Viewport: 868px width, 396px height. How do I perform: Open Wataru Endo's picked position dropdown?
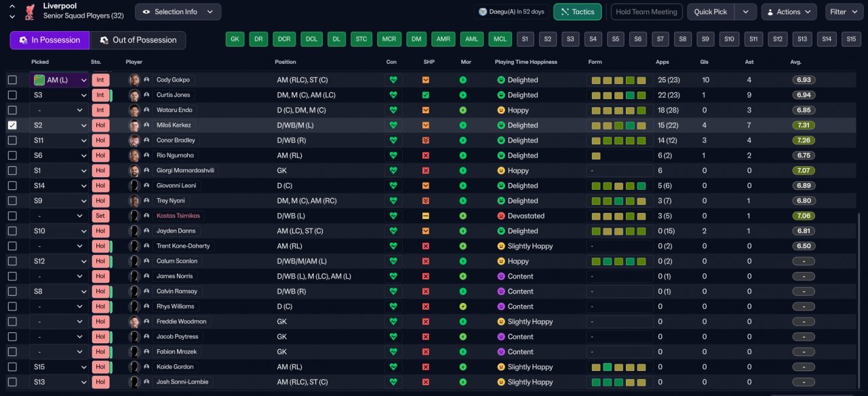click(60, 110)
